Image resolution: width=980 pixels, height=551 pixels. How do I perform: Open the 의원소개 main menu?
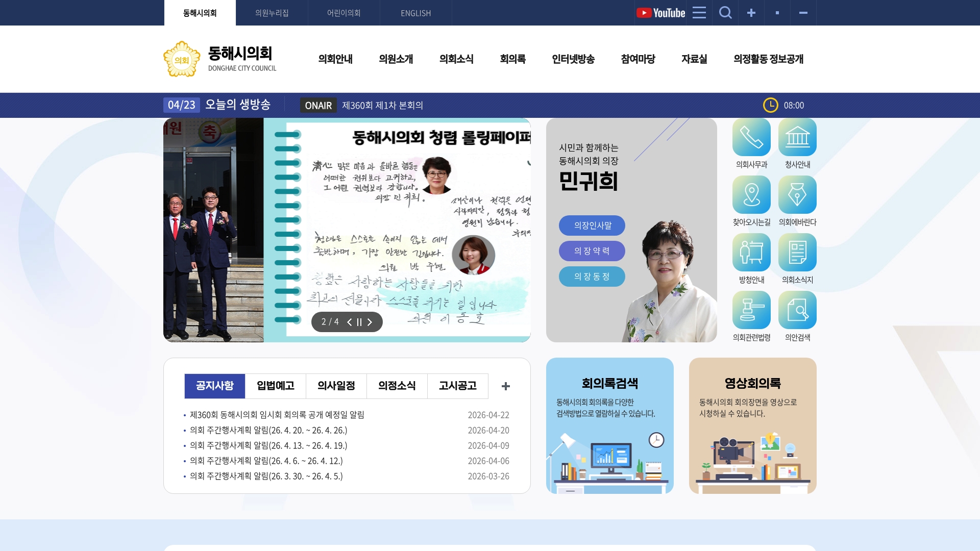[x=396, y=59]
